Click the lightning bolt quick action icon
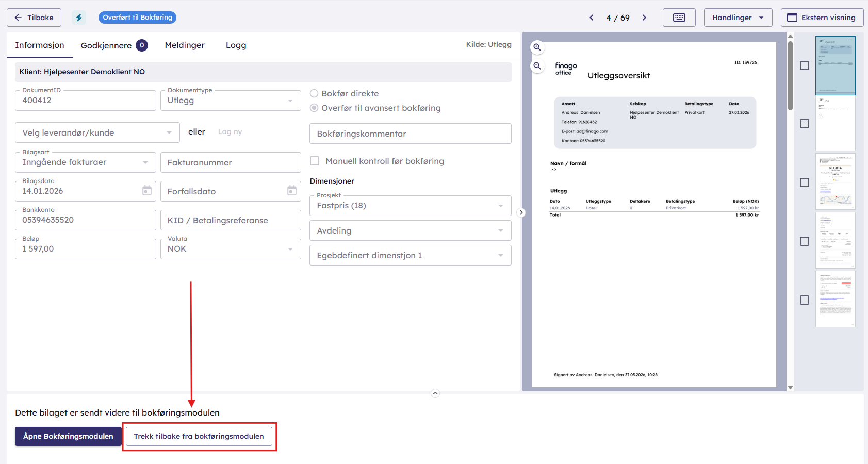 (x=79, y=18)
